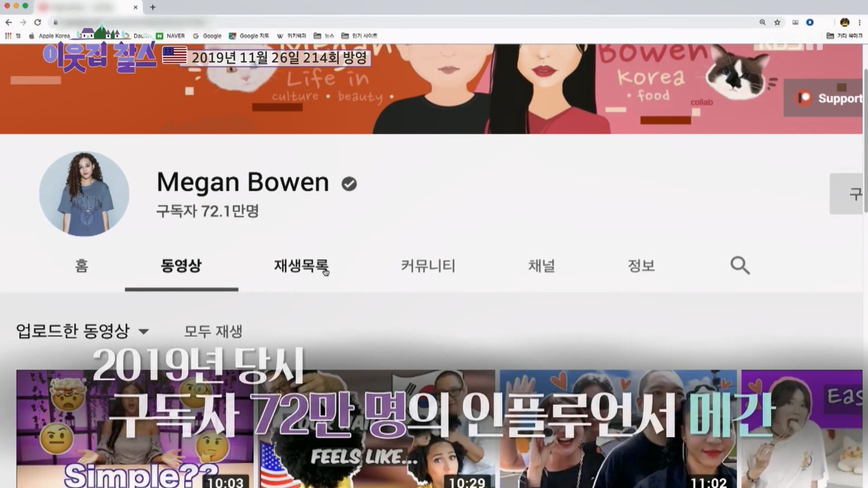
Task: Open the blue extension icon in the toolbar
Action: tap(810, 22)
